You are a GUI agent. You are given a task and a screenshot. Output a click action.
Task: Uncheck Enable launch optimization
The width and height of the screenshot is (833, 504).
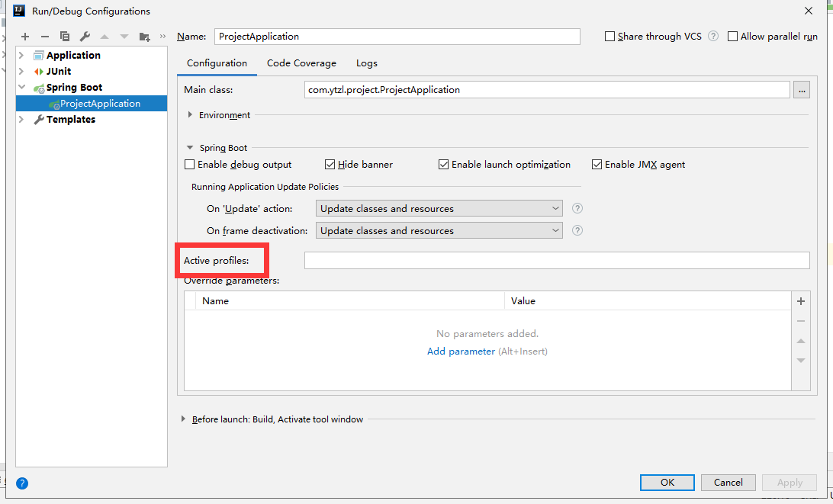[x=444, y=165]
